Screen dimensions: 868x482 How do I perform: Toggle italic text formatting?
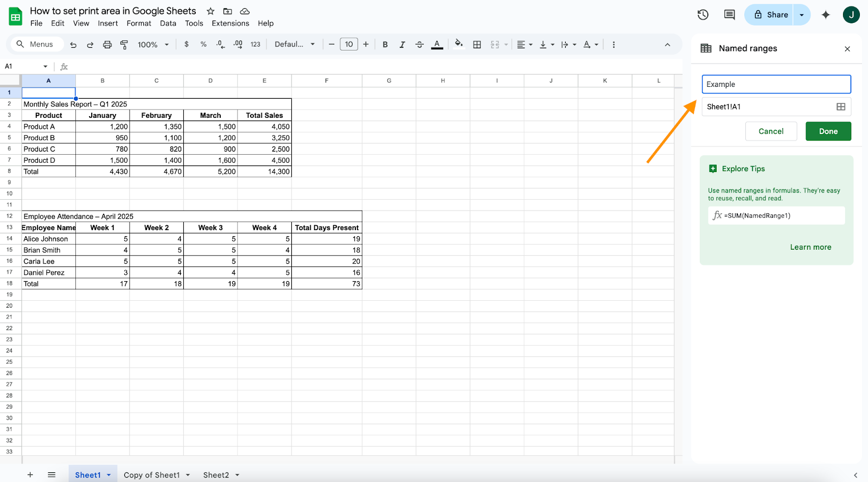pos(402,45)
